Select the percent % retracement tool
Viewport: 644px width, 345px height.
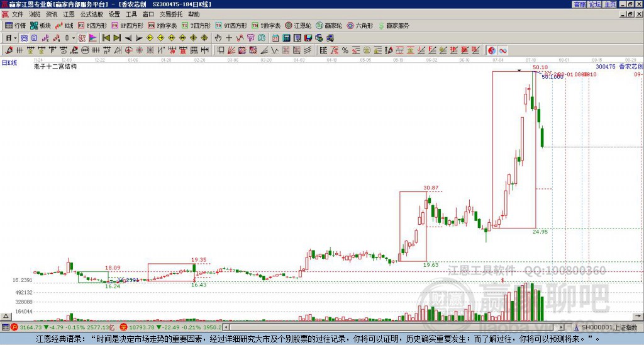(345, 50)
